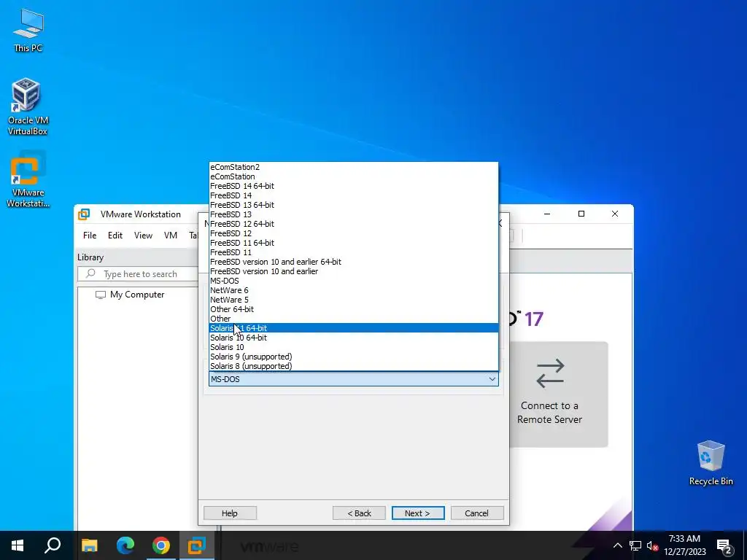Click the muted volume tray icon
747x560 pixels.
(652, 545)
